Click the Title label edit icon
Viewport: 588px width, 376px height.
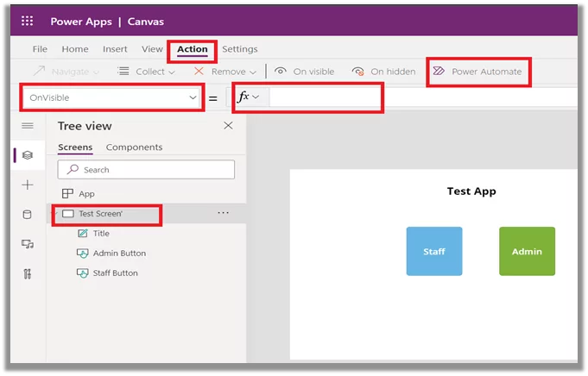(83, 234)
